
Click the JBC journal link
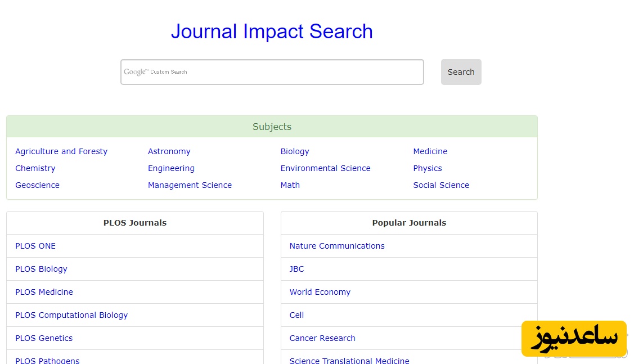(x=296, y=269)
